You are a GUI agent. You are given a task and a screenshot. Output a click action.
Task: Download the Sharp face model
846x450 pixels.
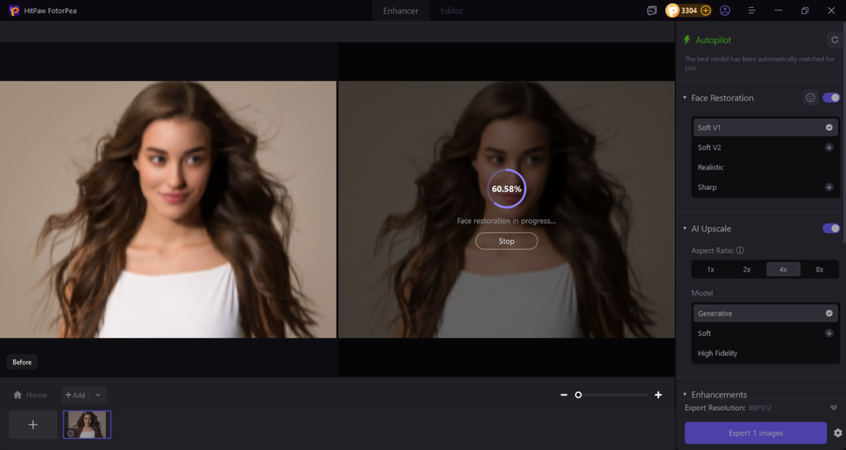829,187
